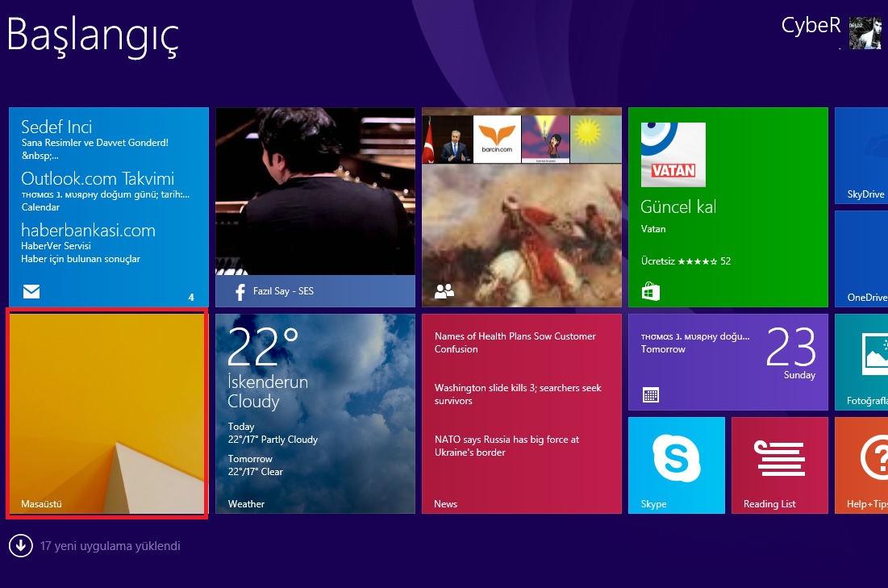Click 'Fazıl Say - SES' caption
The width and height of the screenshot is (888, 588).
pos(283,291)
